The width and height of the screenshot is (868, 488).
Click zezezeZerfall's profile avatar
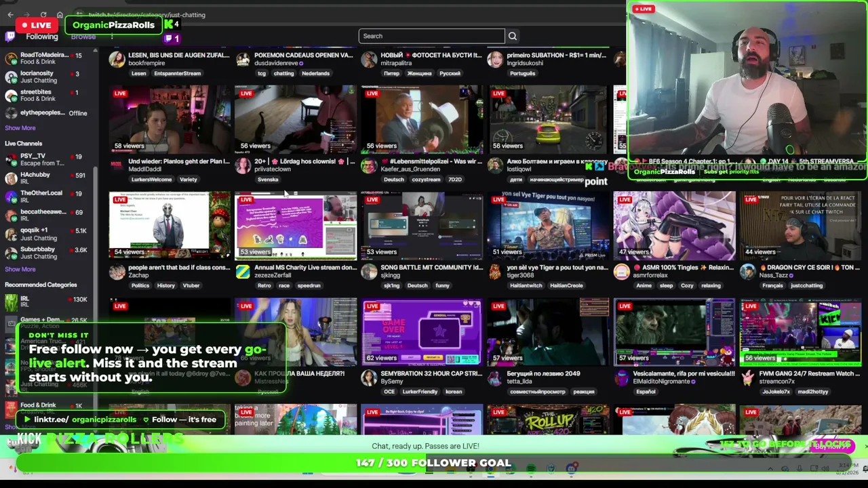pyautogui.click(x=243, y=272)
